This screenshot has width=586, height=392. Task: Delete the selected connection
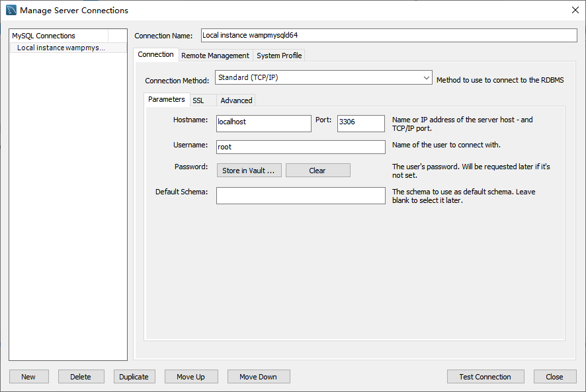pos(81,376)
